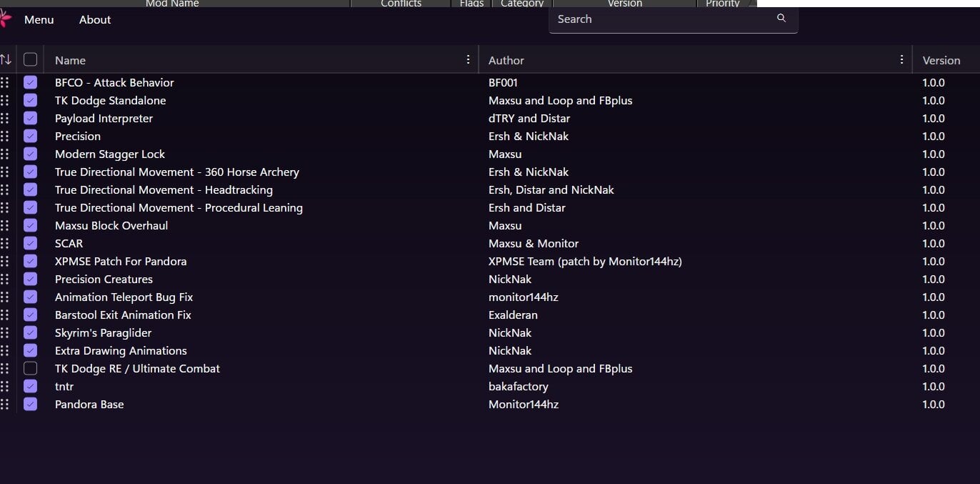Open the Menu item

[x=39, y=19]
